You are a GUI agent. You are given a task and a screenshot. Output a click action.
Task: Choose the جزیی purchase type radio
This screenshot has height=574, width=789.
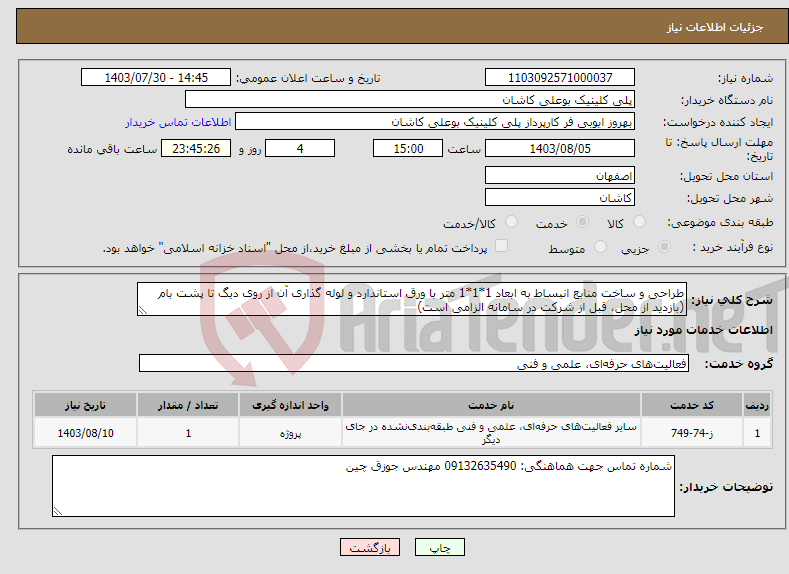664,247
